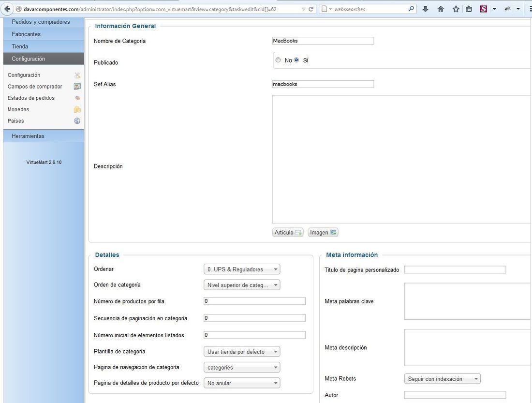The width and height of the screenshot is (532, 403).
Task: Click the Detalles section heading
Action: point(107,254)
